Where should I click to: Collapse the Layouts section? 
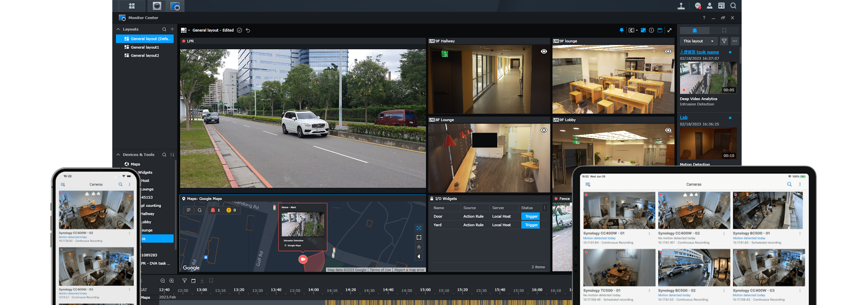[118, 29]
